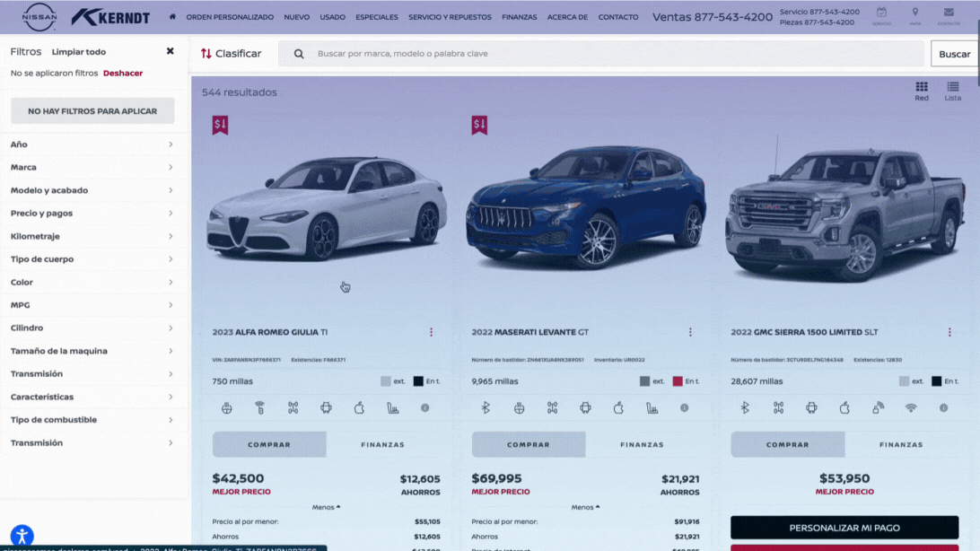
Task: Click the Ventas 877-543-4200 phone number
Action: tap(713, 17)
